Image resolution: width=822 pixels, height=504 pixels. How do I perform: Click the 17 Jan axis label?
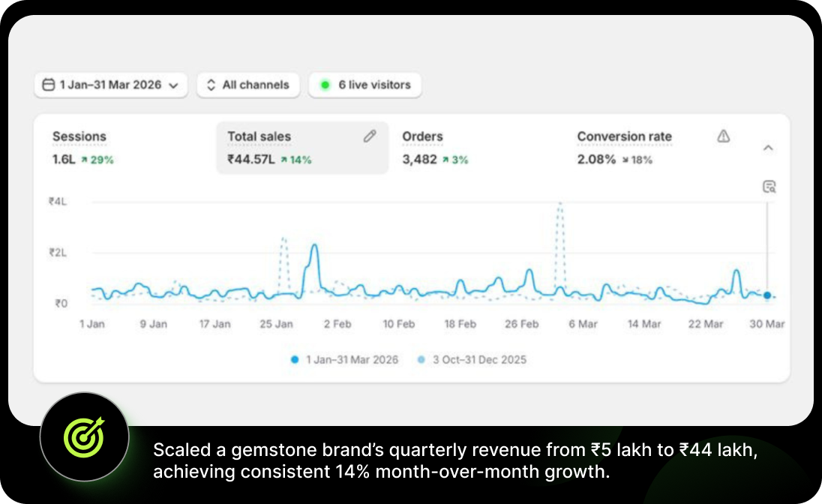[215, 324]
